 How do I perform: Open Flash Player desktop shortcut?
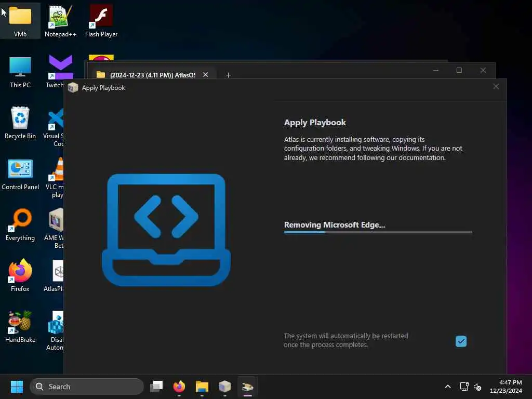pos(101,20)
